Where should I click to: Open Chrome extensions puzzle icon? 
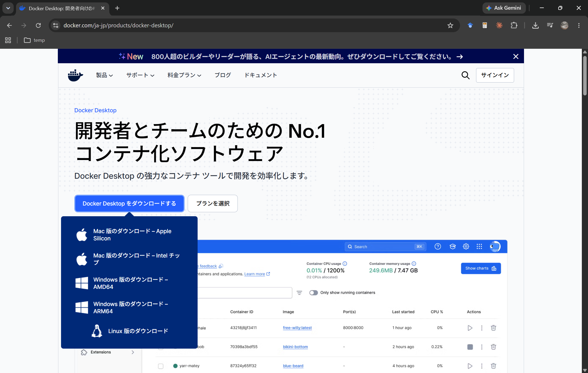(514, 25)
